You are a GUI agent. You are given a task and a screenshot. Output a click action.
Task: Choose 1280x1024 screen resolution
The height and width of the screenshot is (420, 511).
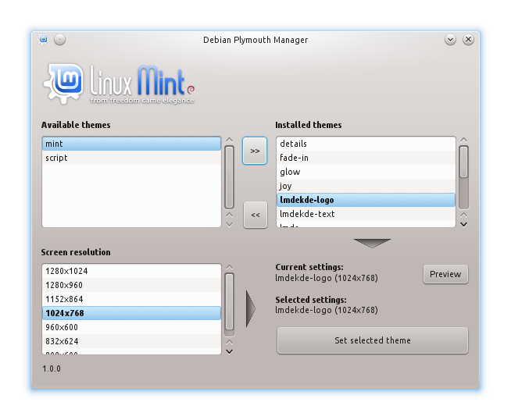click(132, 271)
